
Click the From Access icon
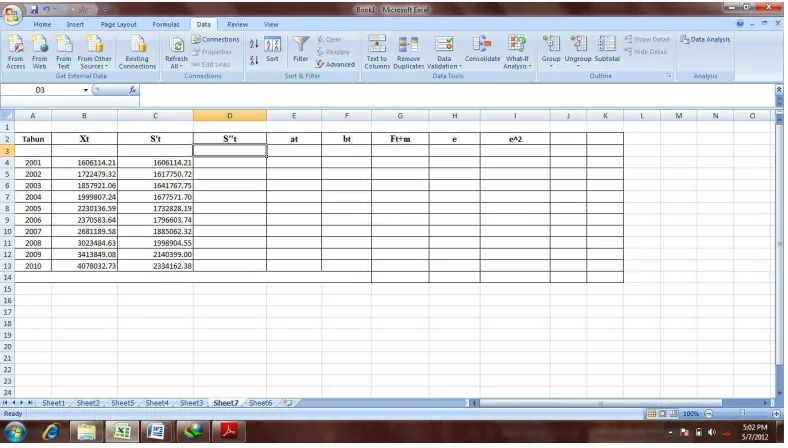pyautogui.click(x=16, y=52)
